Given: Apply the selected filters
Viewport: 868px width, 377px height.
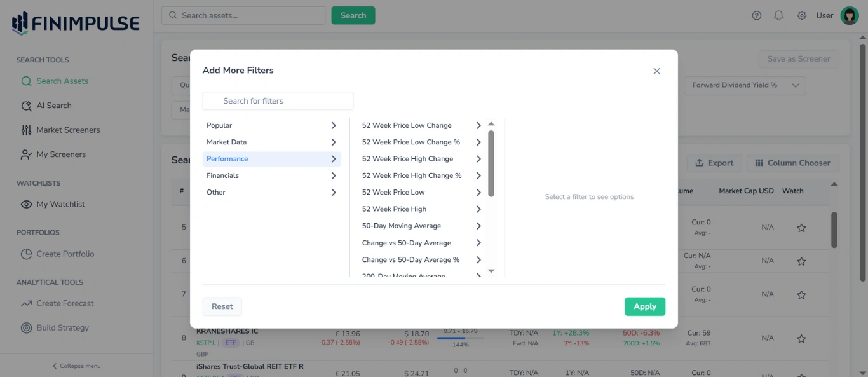Looking at the screenshot, I should point(645,306).
